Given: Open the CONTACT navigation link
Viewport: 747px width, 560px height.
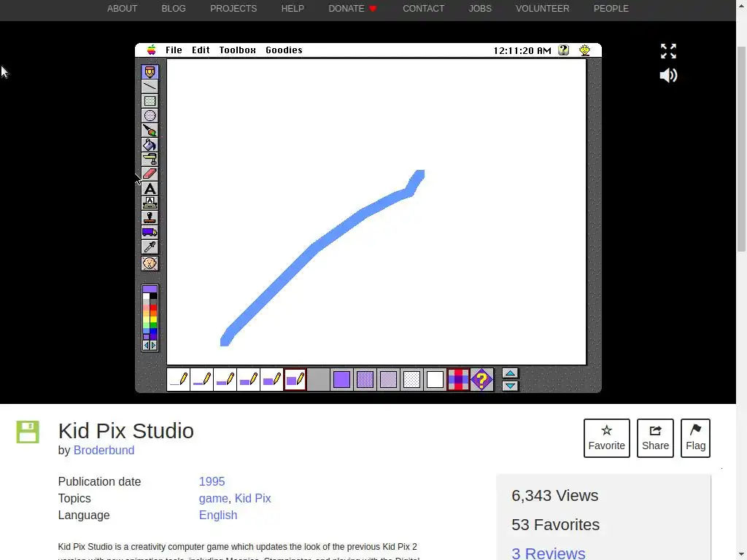Looking at the screenshot, I should [x=424, y=9].
